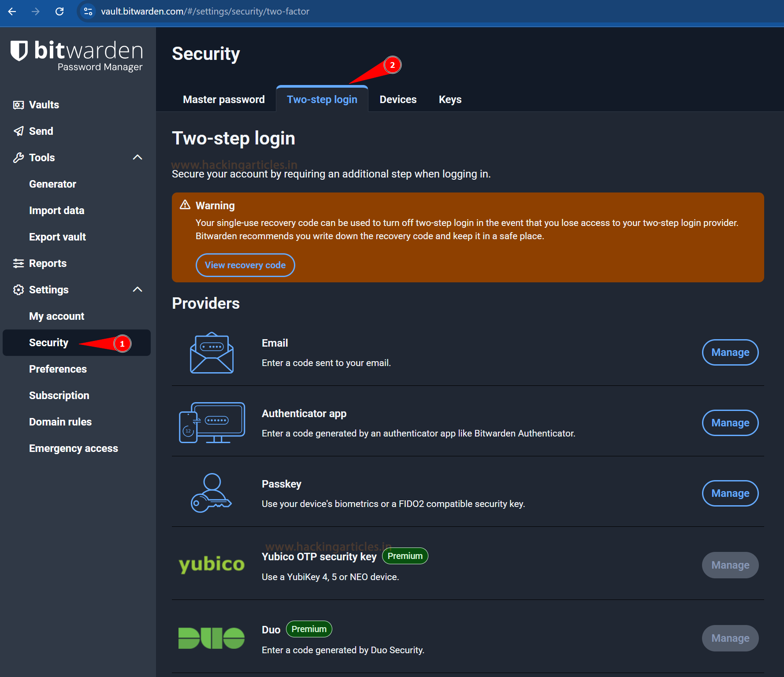Click the Reports sliders icon
Image resolution: width=784 pixels, height=677 pixels.
click(x=19, y=263)
